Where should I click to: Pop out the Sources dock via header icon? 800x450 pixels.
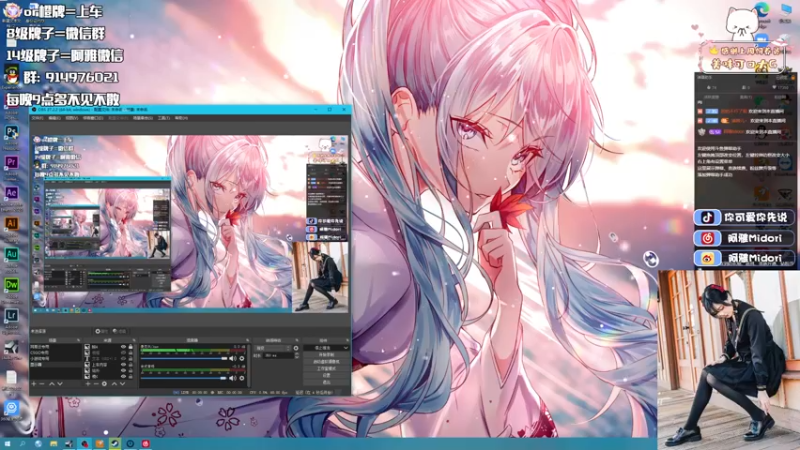[134, 340]
